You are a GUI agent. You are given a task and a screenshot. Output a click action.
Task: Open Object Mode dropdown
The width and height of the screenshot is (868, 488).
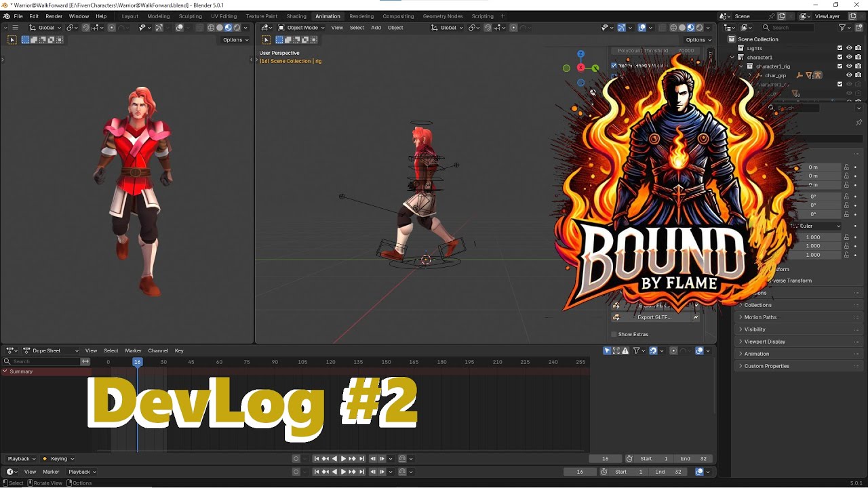[301, 28]
